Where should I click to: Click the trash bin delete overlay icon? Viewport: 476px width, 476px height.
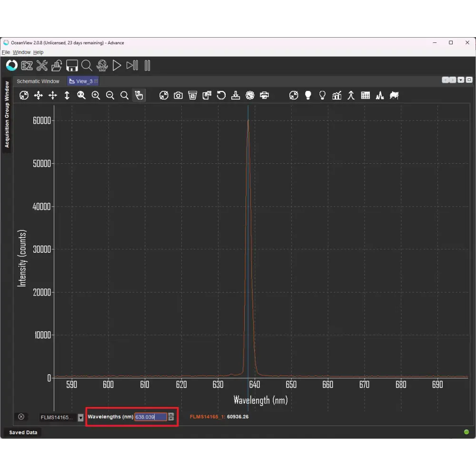coord(192,95)
